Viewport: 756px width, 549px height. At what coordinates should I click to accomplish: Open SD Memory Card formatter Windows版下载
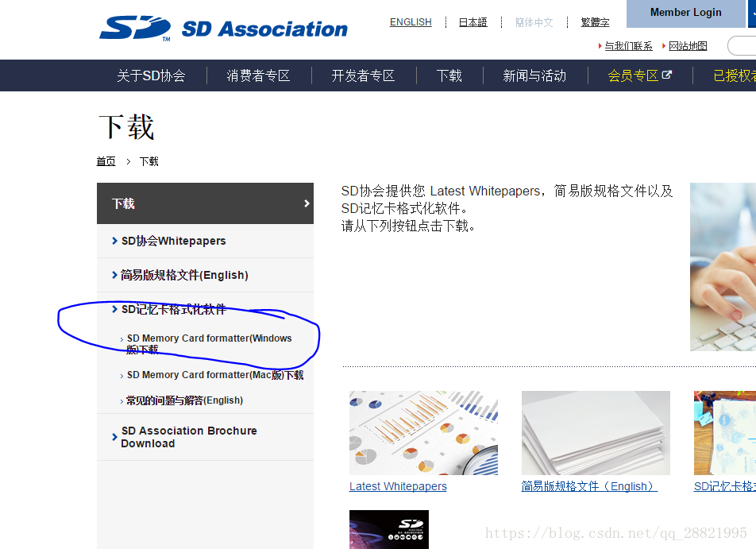[210, 343]
